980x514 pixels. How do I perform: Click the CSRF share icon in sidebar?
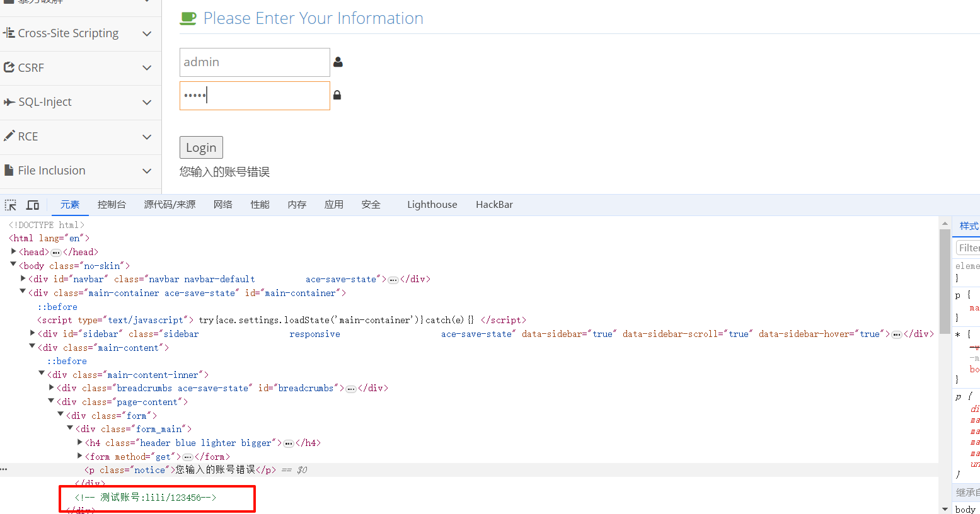[x=9, y=67]
